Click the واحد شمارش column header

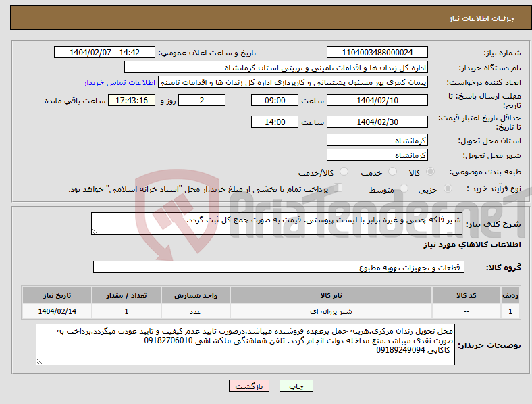tap(195, 295)
